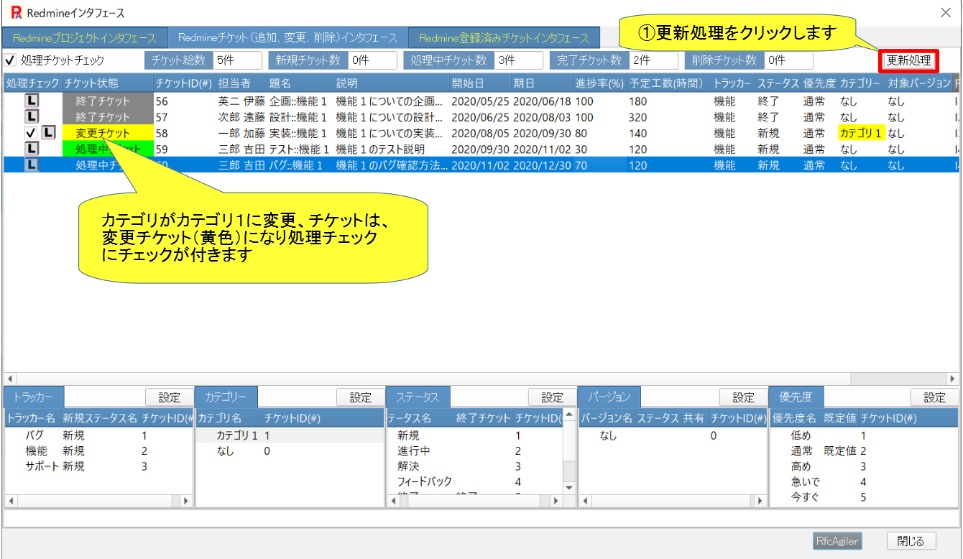The width and height of the screenshot is (963, 559).
Task: Select the サポート tracker row
Action: point(98,466)
